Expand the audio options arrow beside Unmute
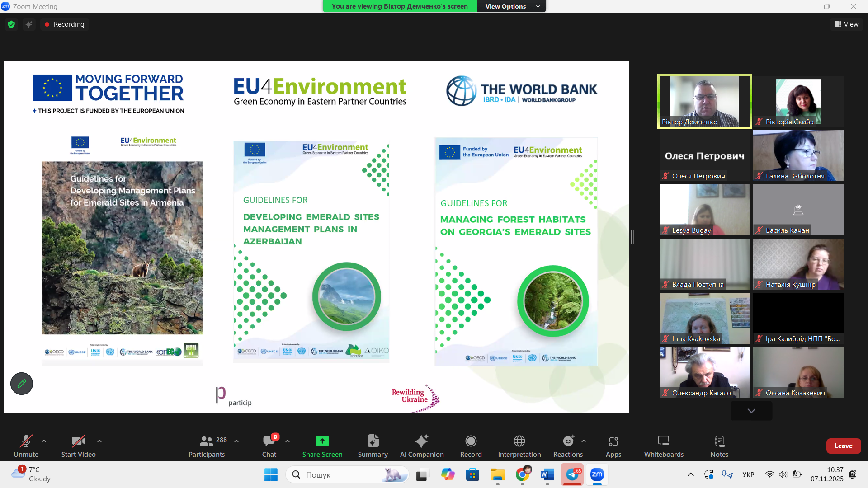 pos(44,441)
